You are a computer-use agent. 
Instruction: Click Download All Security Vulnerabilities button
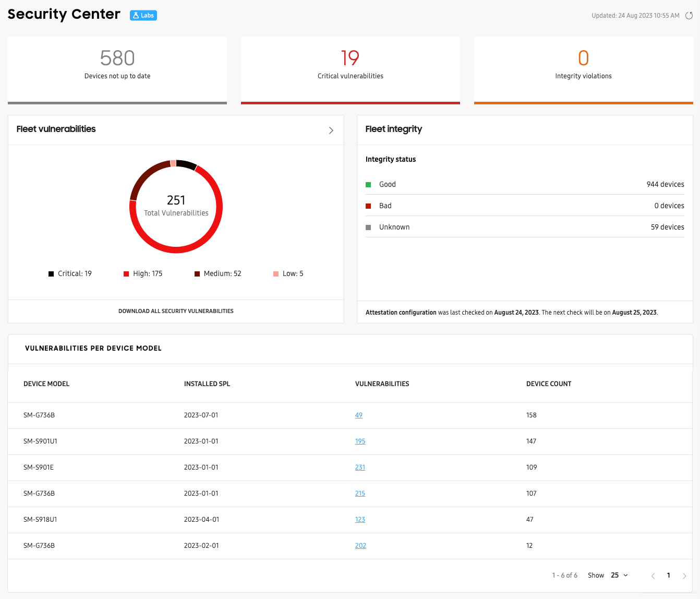tap(176, 311)
